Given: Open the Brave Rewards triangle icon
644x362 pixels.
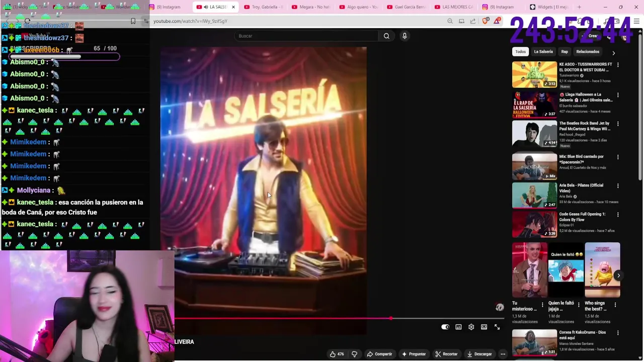Looking at the screenshot, I should (x=498, y=21).
